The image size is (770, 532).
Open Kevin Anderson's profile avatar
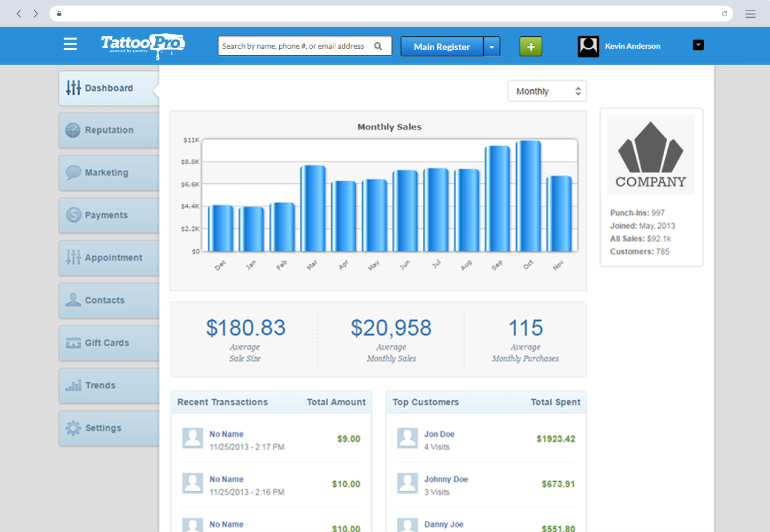(x=588, y=46)
